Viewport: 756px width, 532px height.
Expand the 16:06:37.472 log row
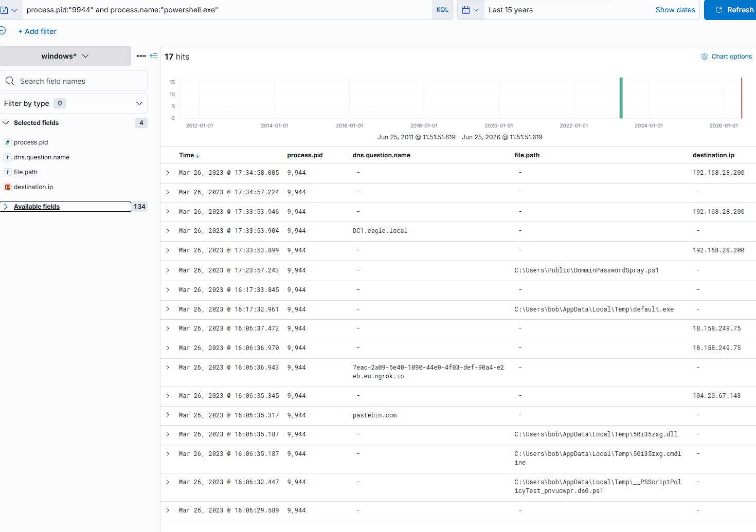pyautogui.click(x=168, y=328)
